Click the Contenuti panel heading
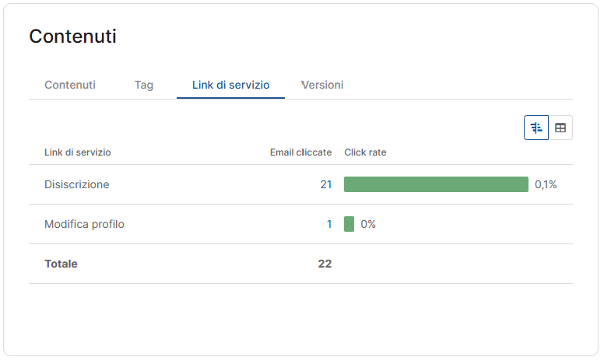The width and height of the screenshot is (604, 364). (x=73, y=37)
